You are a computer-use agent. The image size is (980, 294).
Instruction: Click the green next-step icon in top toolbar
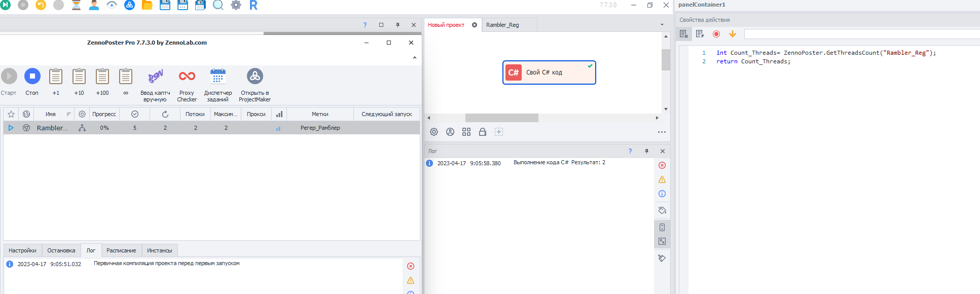[5, 5]
